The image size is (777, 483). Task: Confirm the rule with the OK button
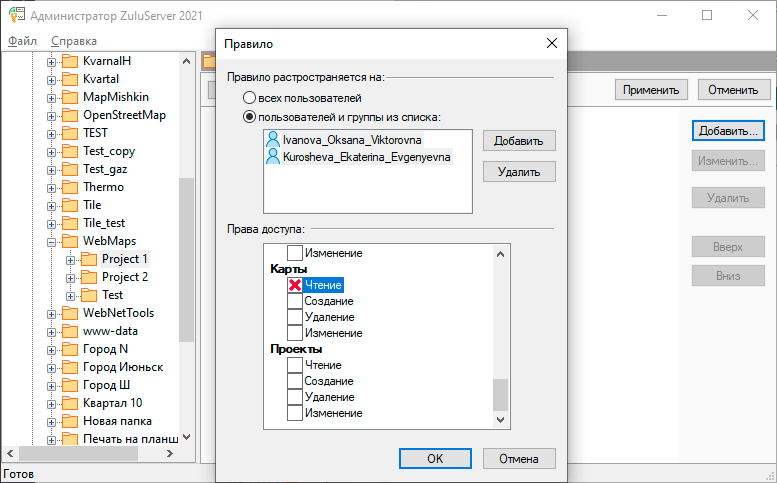click(435, 459)
